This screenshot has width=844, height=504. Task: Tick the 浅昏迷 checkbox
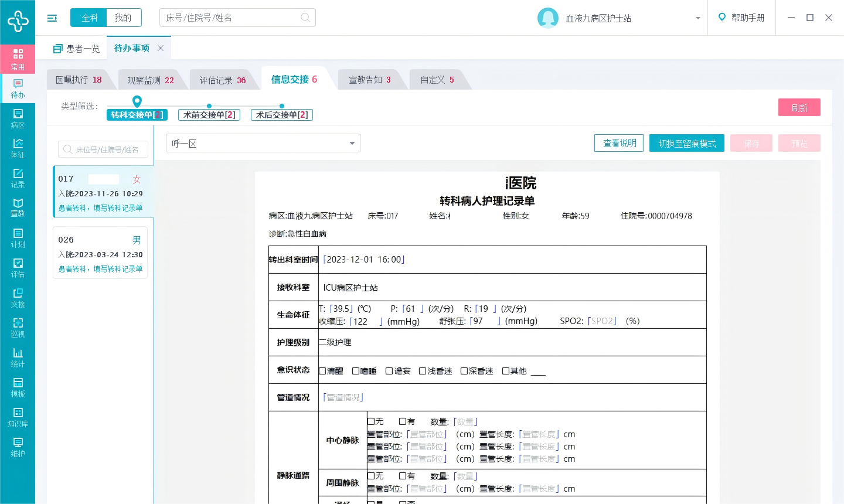click(x=423, y=371)
